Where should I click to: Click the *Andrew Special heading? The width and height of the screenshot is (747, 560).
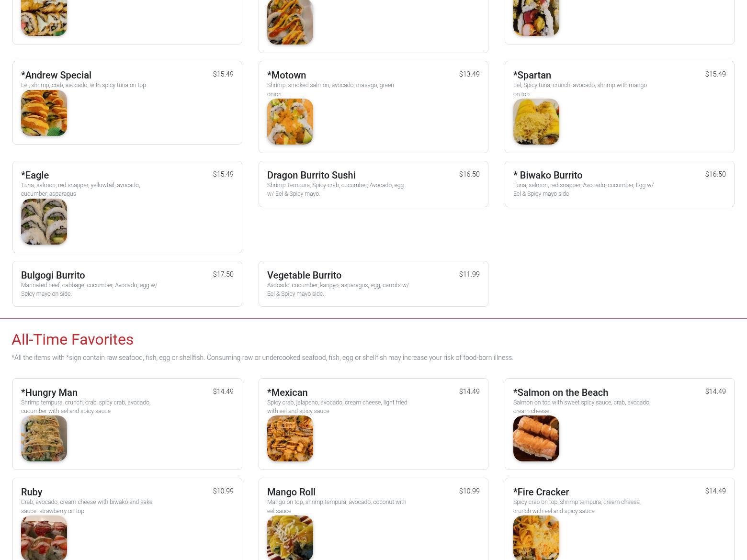pyautogui.click(x=56, y=75)
